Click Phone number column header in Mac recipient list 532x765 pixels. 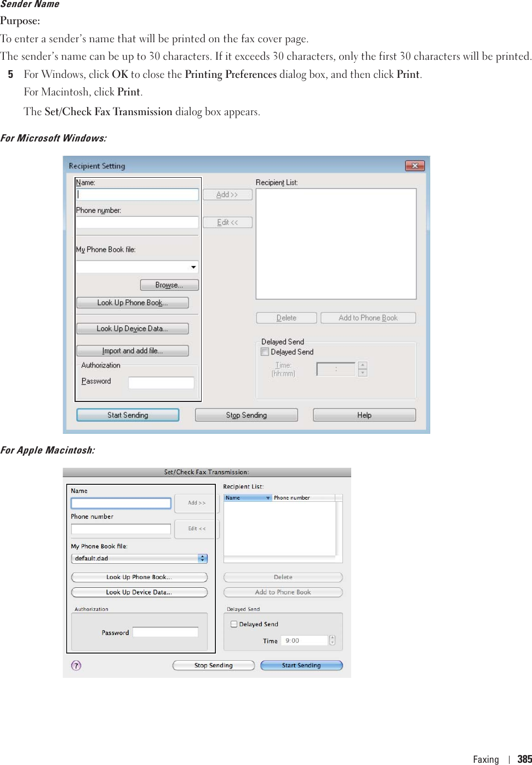click(304, 498)
